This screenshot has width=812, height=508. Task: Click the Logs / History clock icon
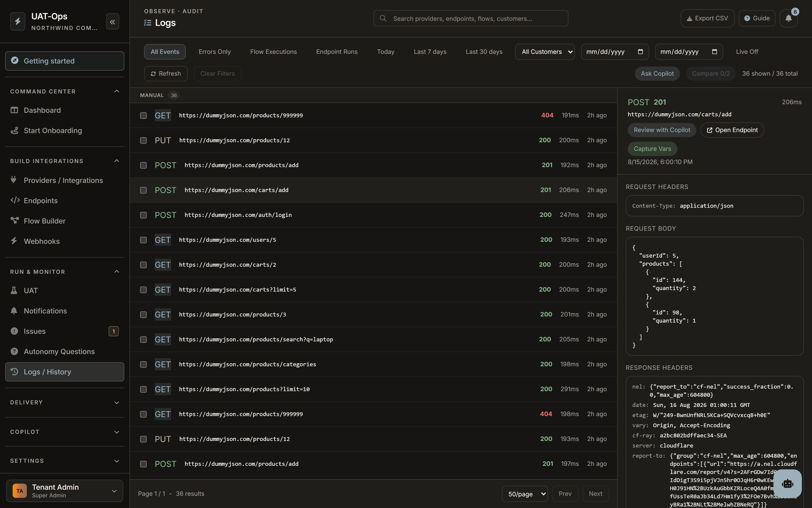[x=14, y=372]
